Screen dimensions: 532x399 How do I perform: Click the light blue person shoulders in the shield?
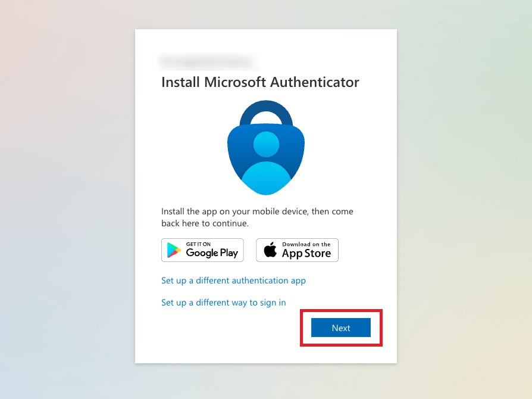pos(266,178)
